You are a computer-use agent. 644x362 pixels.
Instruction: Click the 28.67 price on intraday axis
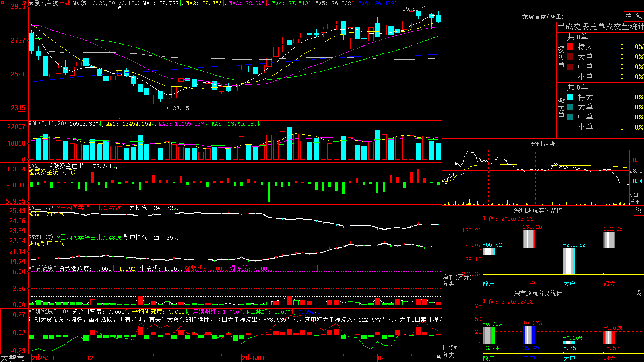pyautogui.click(x=636, y=171)
